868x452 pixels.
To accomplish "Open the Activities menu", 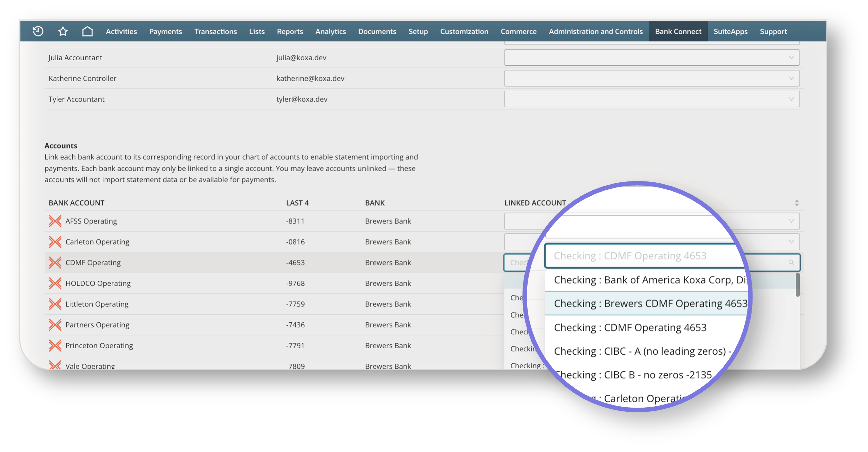I will [x=121, y=31].
